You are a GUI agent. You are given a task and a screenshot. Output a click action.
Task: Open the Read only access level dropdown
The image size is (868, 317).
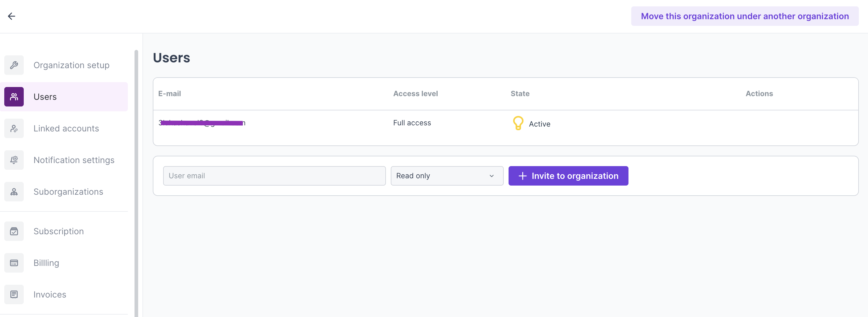pos(447,176)
